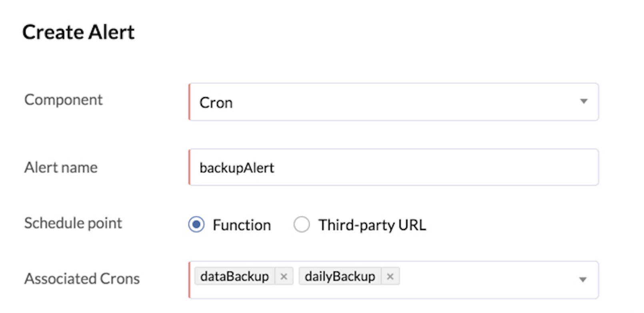Click the Alert name label
The width and height of the screenshot is (644, 313).
pyautogui.click(x=60, y=167)
